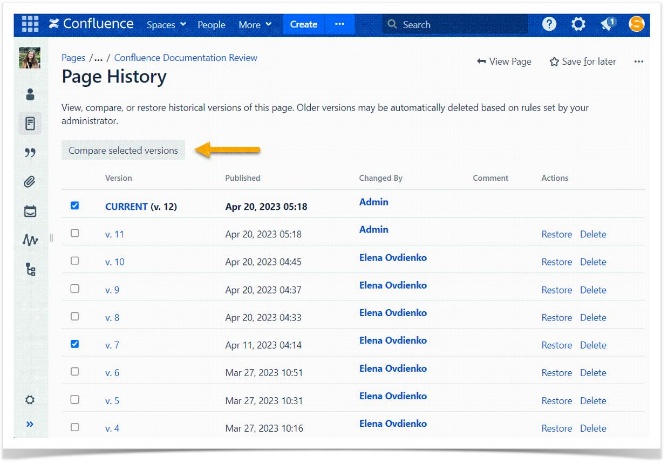
Task: Check the v. 8 checkbox
Action: coord(75,317)
